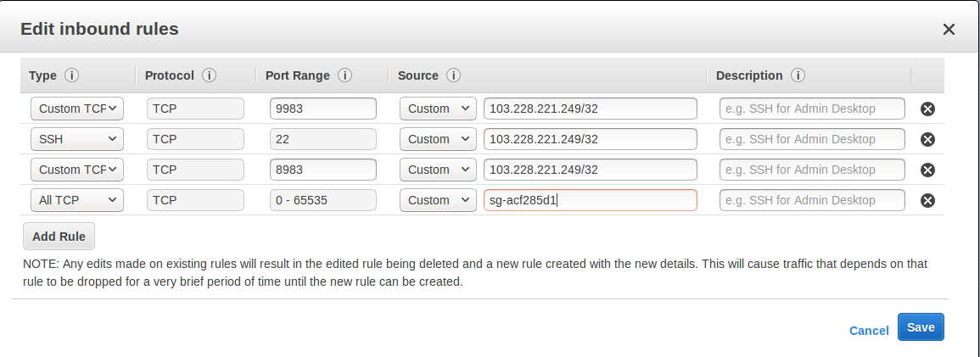The image size is (980, 357).
Task: Edit the sg-acf285d1 source field
Action: click(590, 200)
